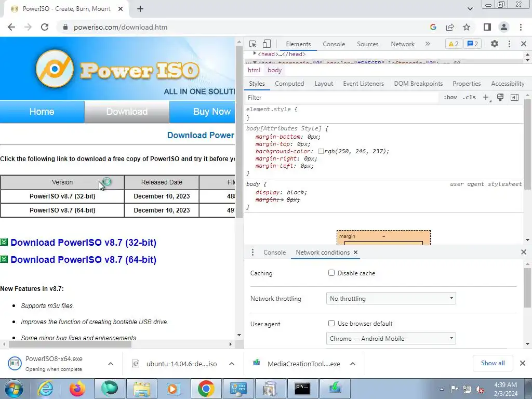The image size is (532, 399).
Task: Show hidden system tray icons arrow
Action: point(442,389)
